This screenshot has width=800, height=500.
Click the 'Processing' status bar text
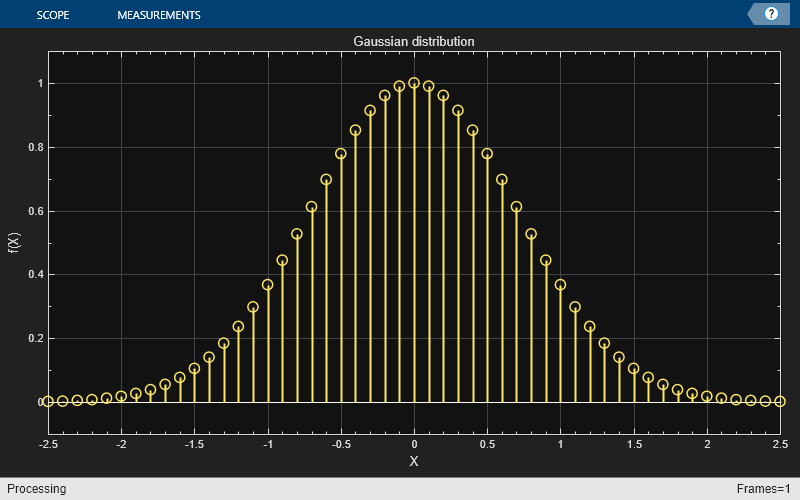[37, 489]
